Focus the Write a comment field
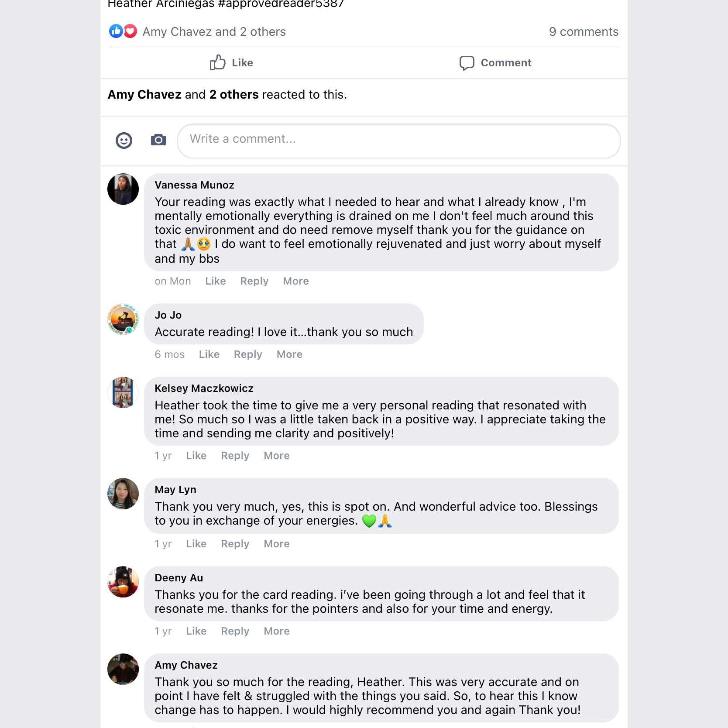 (x=398, y=141)
